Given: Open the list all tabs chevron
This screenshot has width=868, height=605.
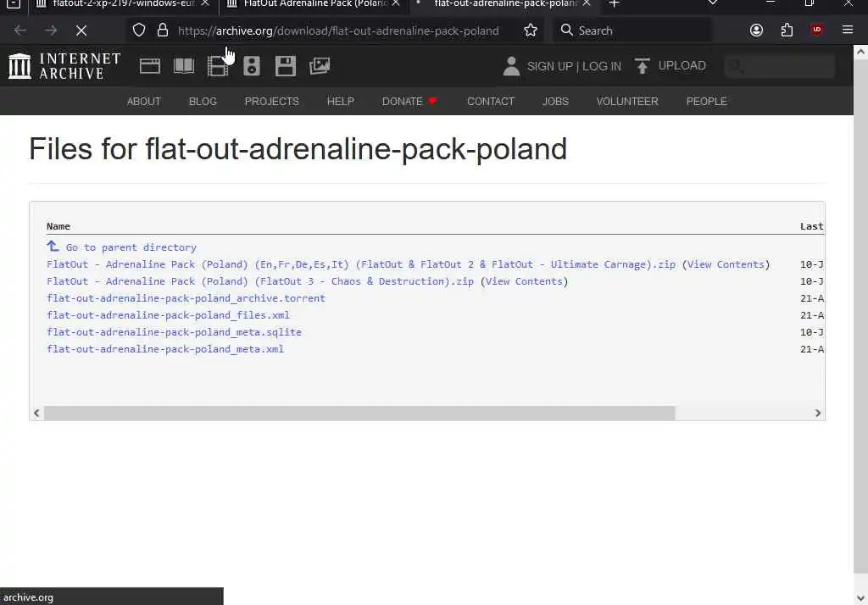Looking at the screenshot, I should pos(713,3).
